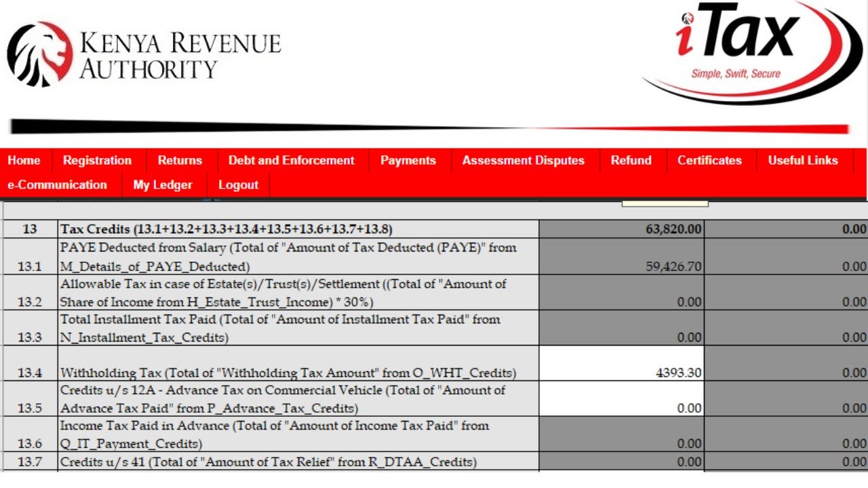Click the Total Installment Tax Paid description
This screenshot has width=868, height=488.
pyautogui.click(x=280, y=328)
